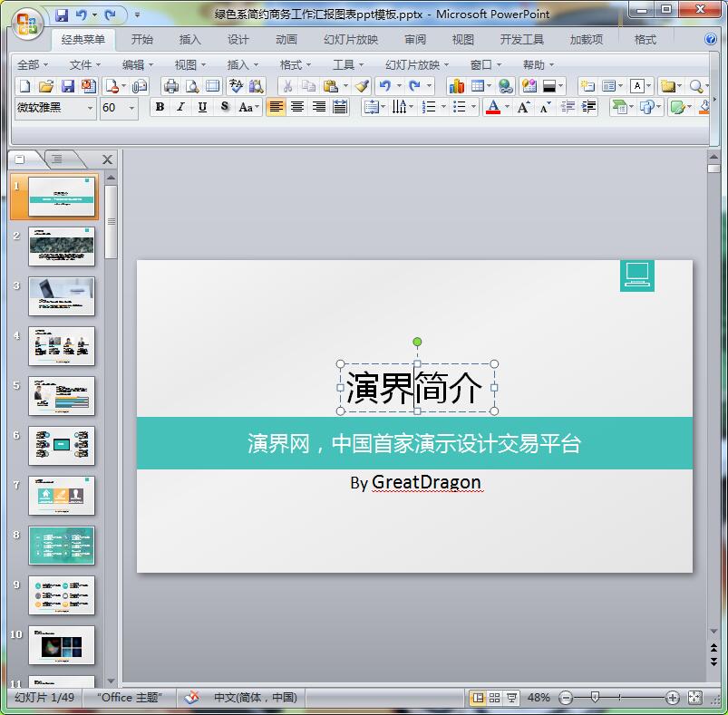This screenshot has height=715, width=728.
Task: Click the Format Painter brush icon
Action: pyautogui.click(x=362, y=86)
